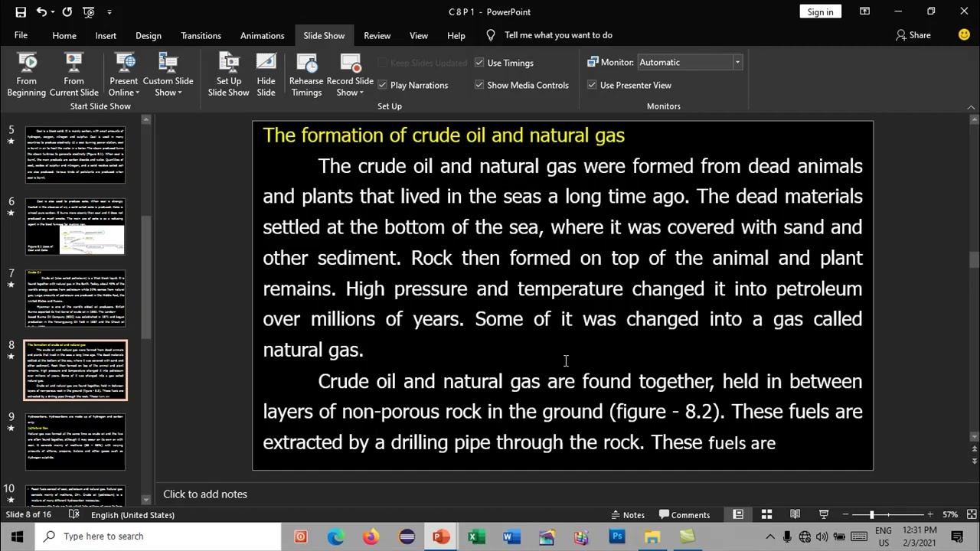Open Word from the taskbar
Viewport: 980px width, 551px height.
tap(511, 536)
